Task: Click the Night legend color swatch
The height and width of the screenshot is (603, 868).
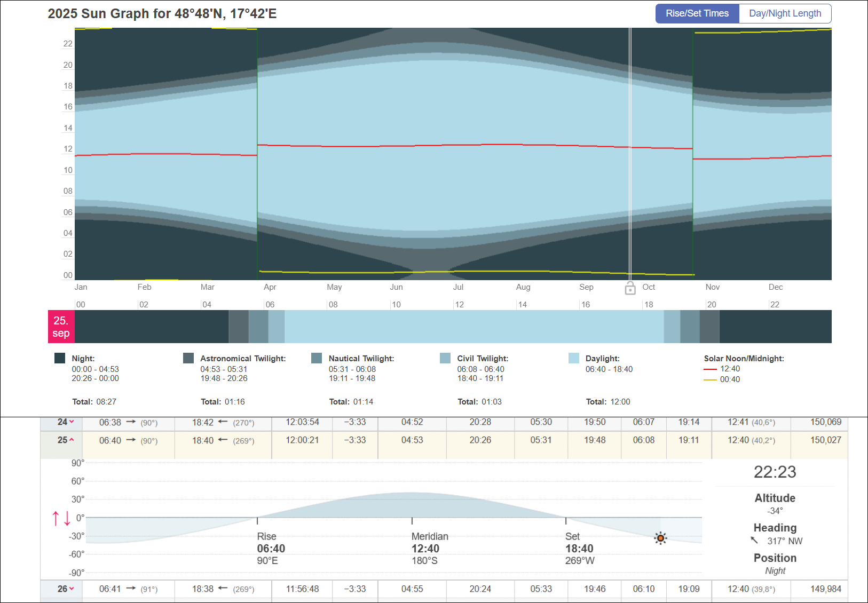Action: point(60,358)
